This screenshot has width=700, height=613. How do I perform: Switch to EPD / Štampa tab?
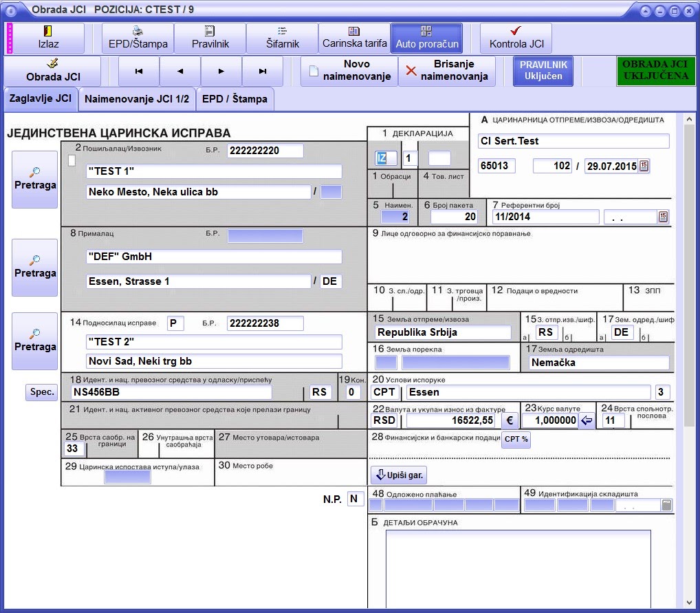(234, 99)
